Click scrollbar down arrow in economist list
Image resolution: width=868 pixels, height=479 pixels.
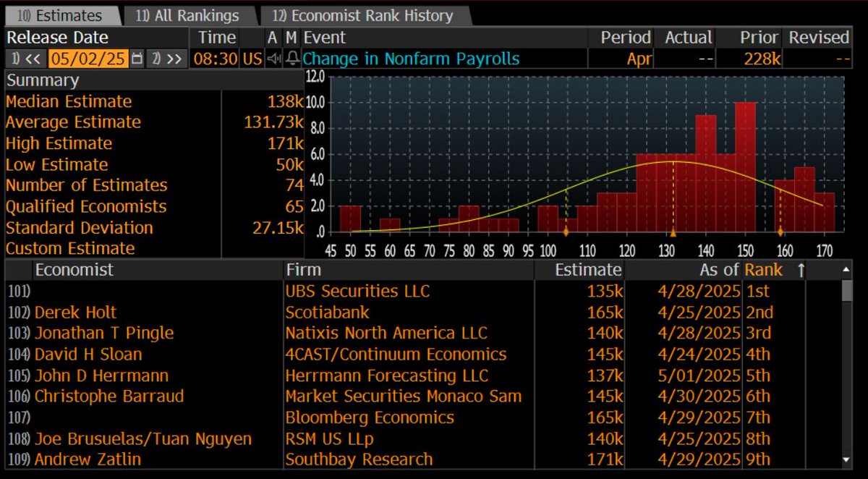(x=847, y=460)
